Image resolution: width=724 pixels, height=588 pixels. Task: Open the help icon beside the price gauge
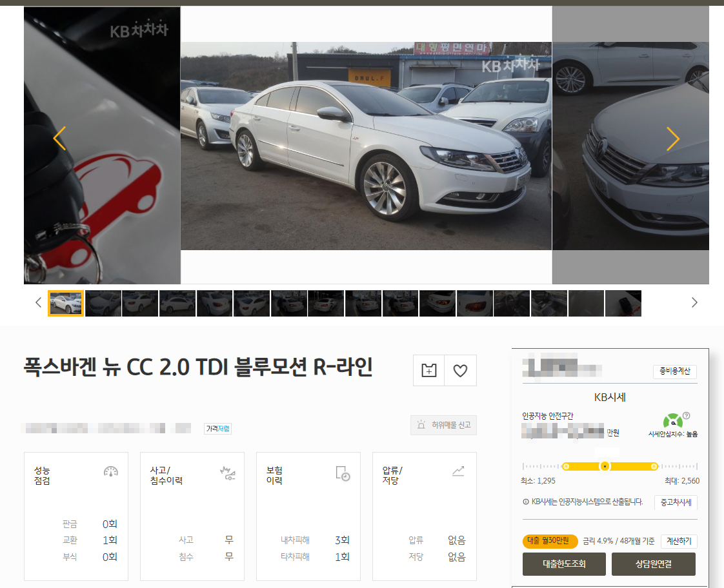coord(687,415)
